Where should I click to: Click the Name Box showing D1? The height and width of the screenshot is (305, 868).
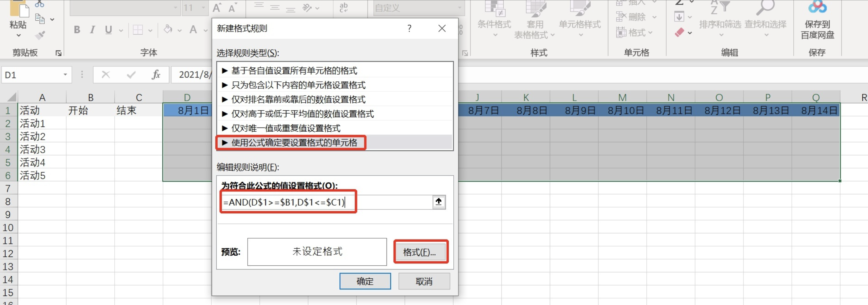click(x=37, y=75)
